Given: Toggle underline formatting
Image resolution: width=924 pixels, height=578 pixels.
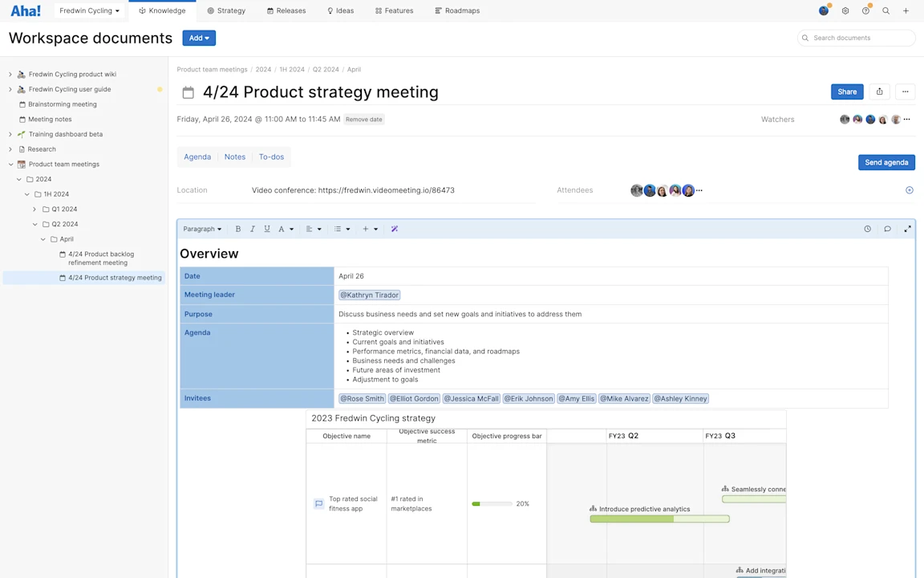Looking at the screenshot, I should [x=267, y=229].
